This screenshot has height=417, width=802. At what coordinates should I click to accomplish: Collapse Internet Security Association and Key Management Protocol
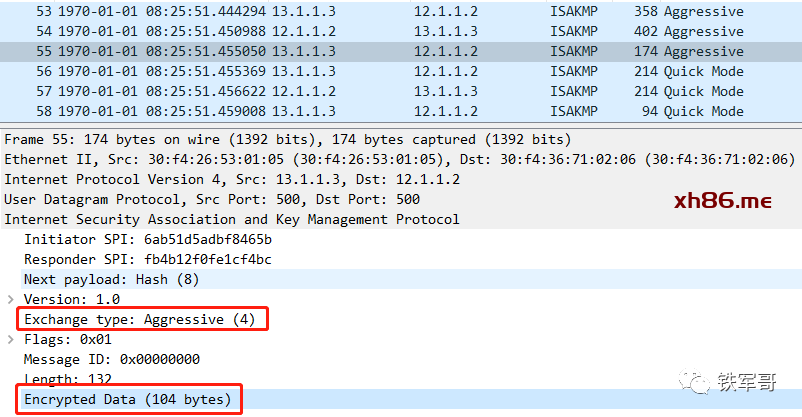[232, 219]
